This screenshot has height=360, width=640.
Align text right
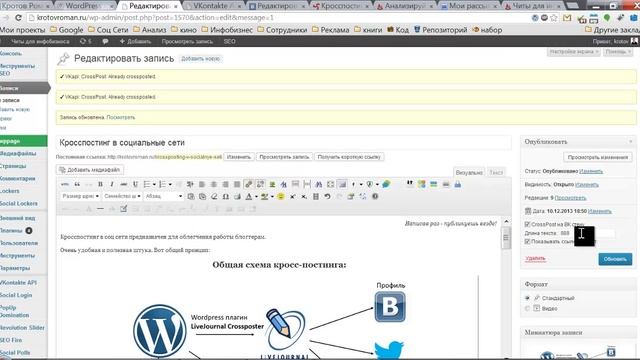(225, 184)
